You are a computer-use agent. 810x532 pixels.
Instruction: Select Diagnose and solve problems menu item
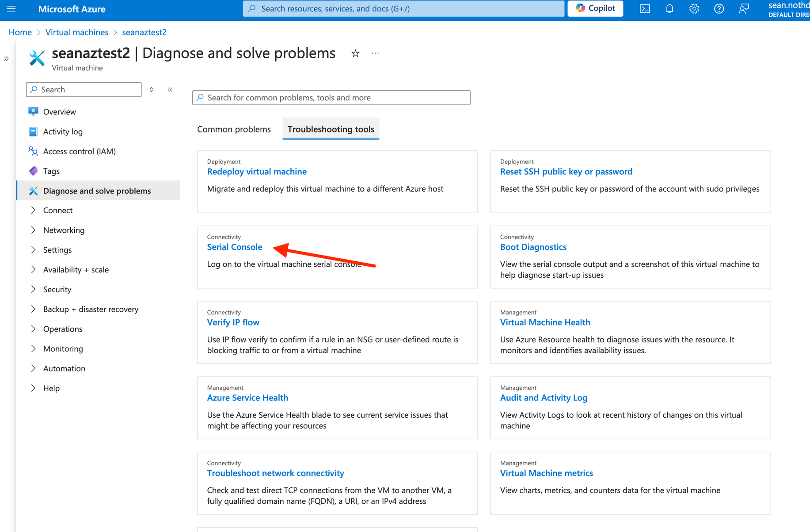pos(99,191)
